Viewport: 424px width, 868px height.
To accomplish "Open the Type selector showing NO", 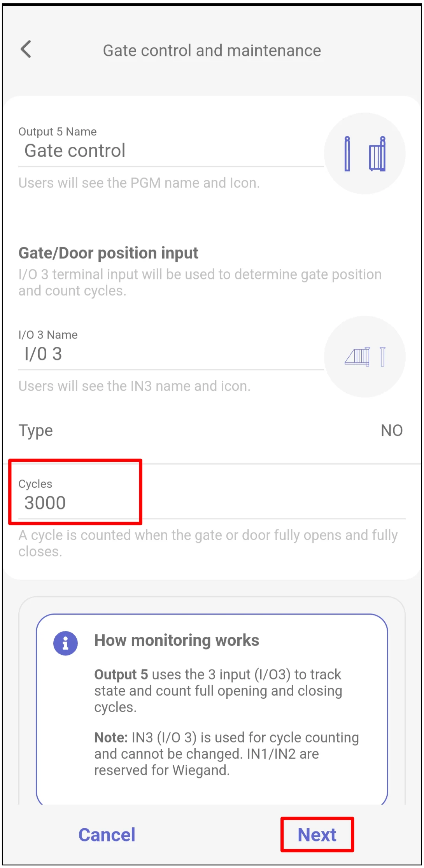I will pos(392,430).
